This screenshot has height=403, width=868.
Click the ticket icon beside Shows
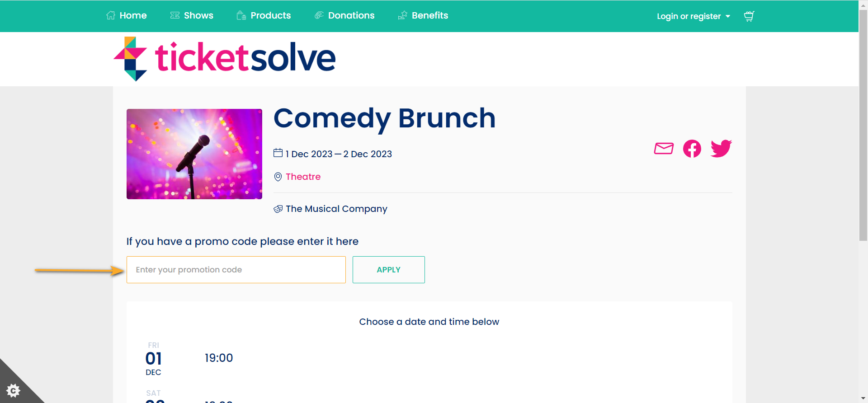pyautogui.click(x=174, y=15)
